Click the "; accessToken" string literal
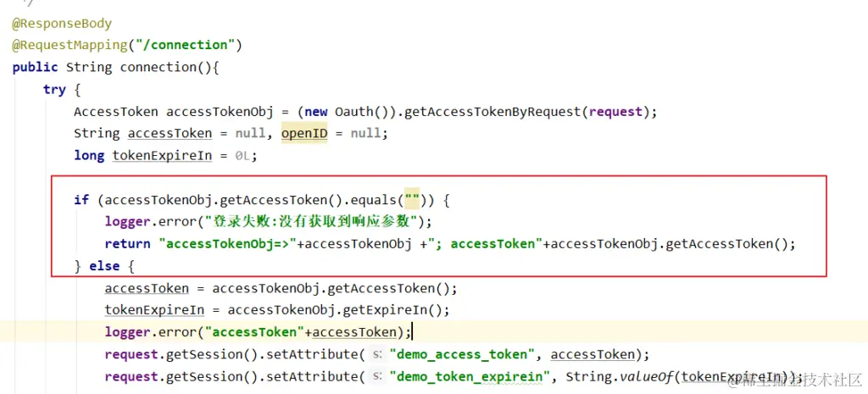This screenshot has width=868, height=394. tap(486, 244)
